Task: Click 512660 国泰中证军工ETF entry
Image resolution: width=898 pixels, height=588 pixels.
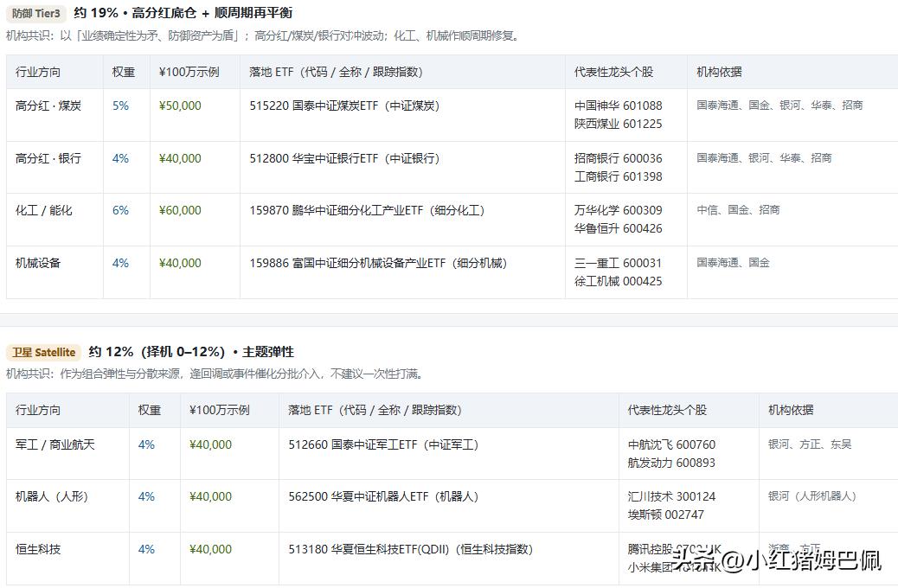Action: point(383,444)
